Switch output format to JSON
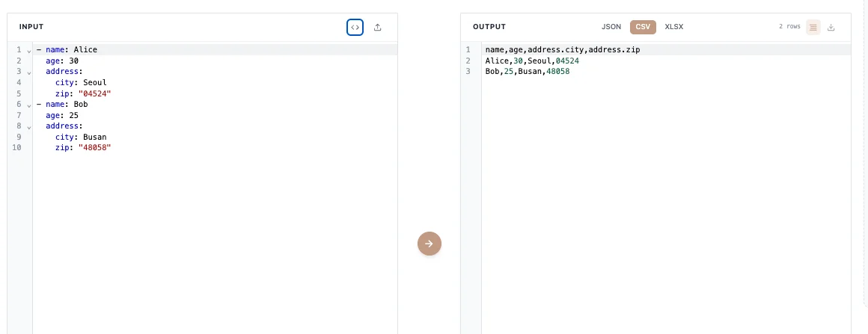 click(611, 27)
